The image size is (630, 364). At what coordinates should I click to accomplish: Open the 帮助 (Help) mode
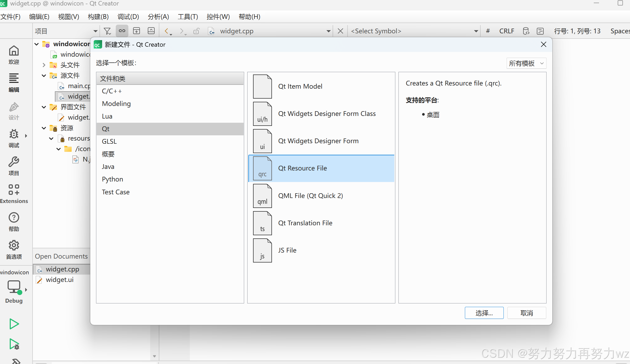coord(14,222)
